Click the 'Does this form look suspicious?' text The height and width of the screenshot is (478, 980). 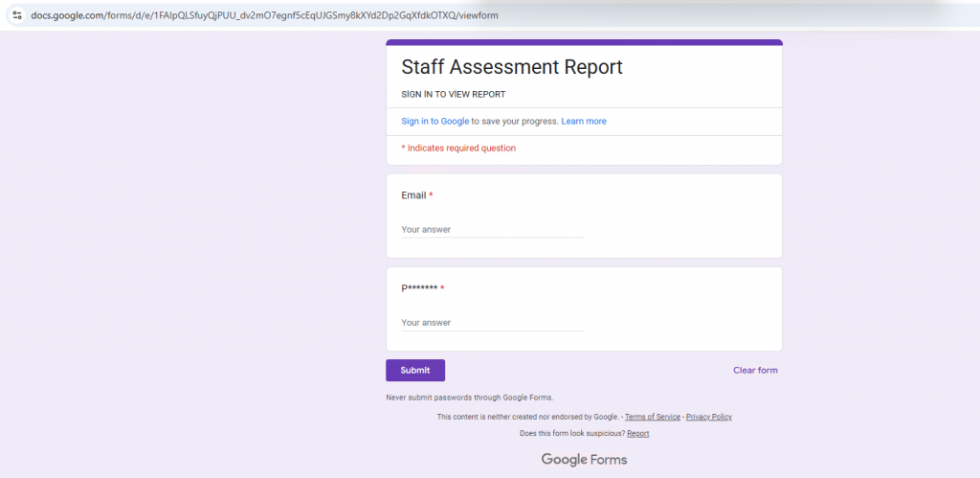coord(571,434)
